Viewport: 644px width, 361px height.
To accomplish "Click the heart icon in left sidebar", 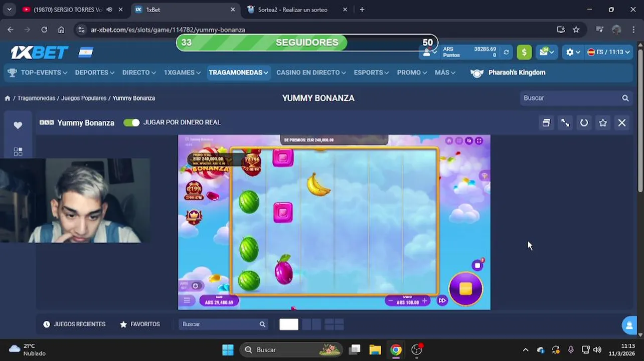I will tap(18, 125).
